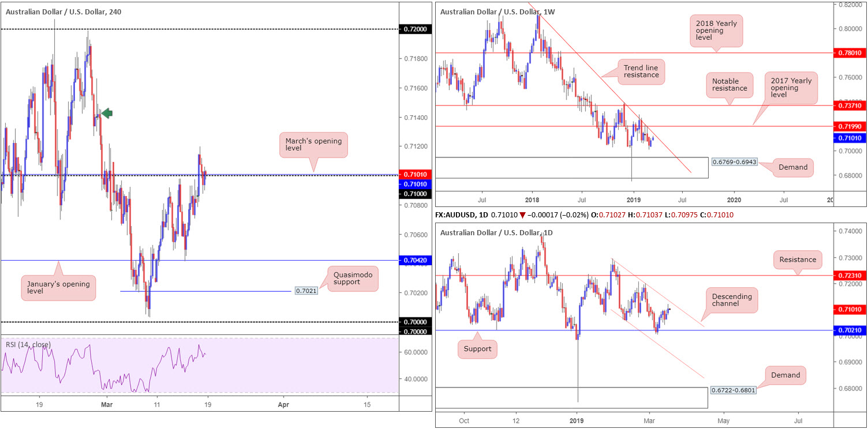Screen dimensions: 868x429
Task: Click the 0.6722-0.6801 demand zone label
Action: pyautogui.click(x=734, y=390)
